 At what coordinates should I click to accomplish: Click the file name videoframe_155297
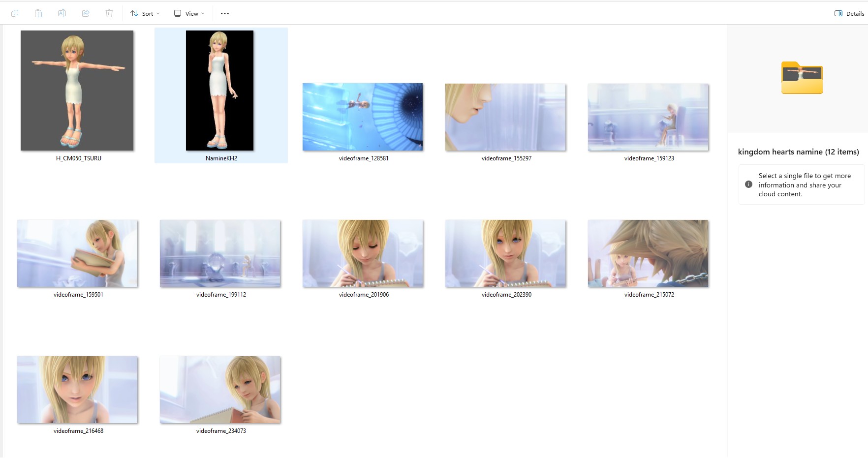[506, 158]
